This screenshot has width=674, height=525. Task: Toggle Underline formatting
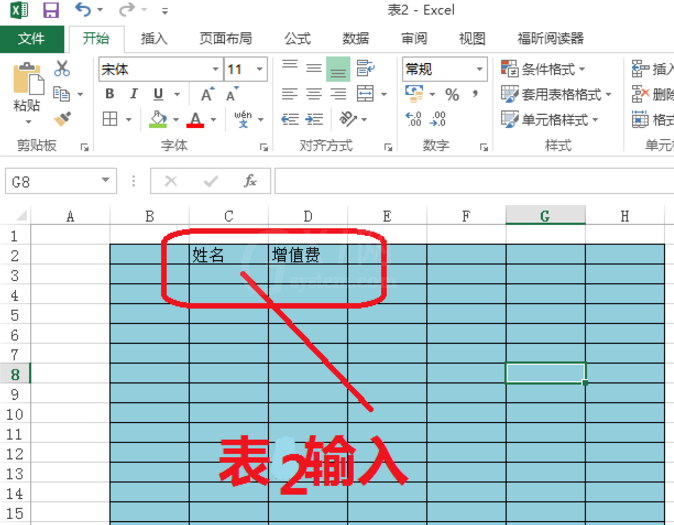(158, 94)
